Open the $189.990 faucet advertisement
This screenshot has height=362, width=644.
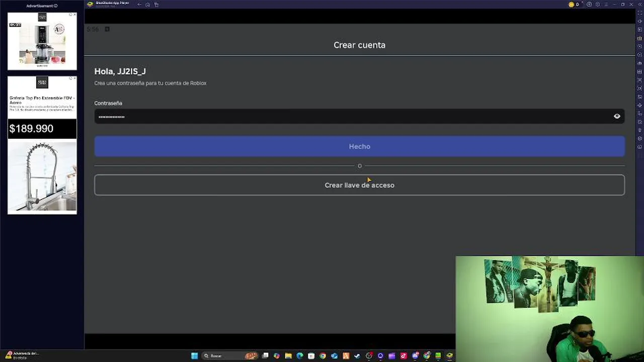(42, 145)
